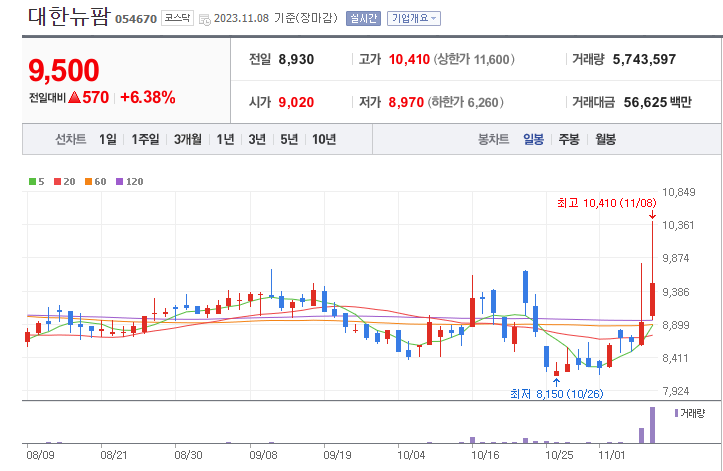Select the 1일 line chart tab

(x=107, y=139)
